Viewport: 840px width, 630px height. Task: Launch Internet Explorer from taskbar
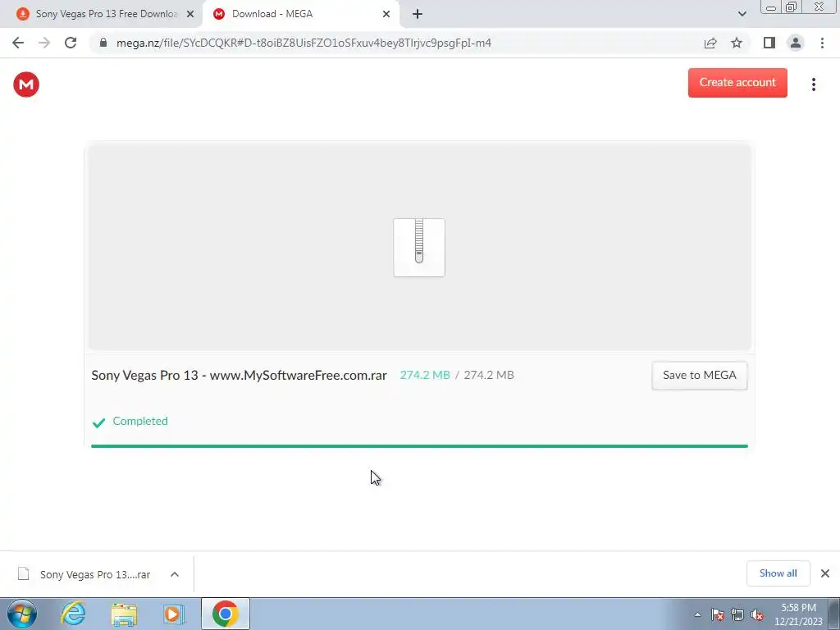pos(73,614)
